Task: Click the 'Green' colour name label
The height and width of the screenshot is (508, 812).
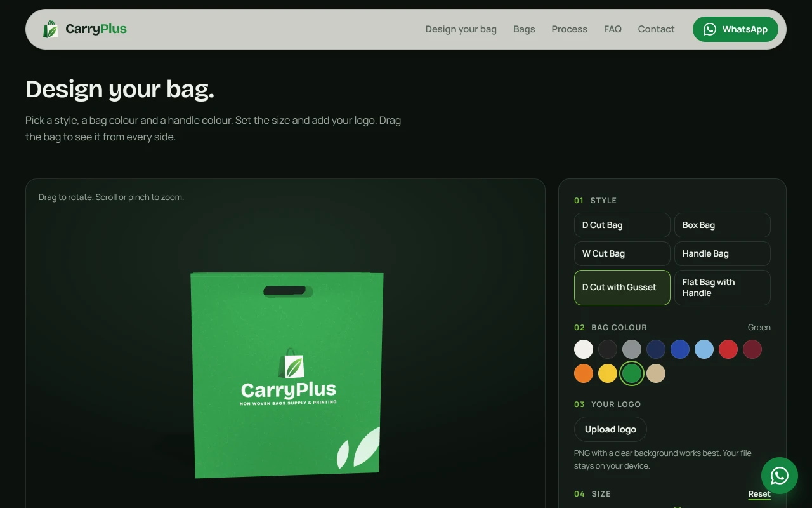Action: coord(759,328)
